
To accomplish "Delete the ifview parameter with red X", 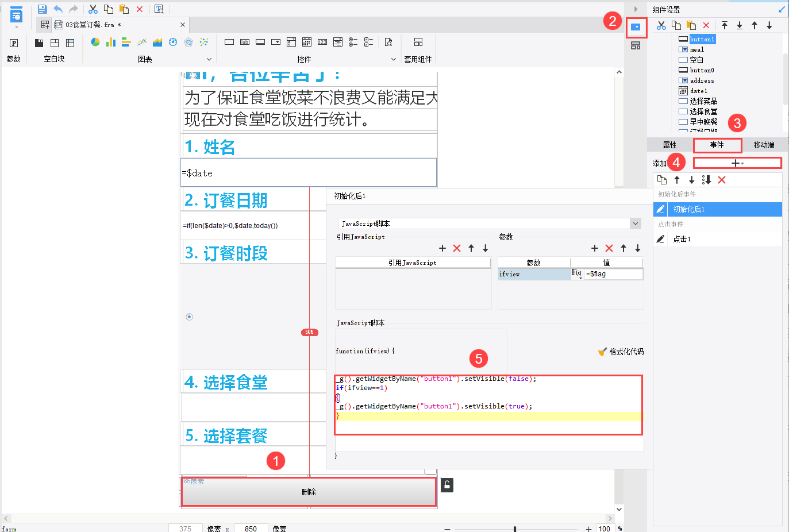I will pyautogui.click(x=609, y=248).
